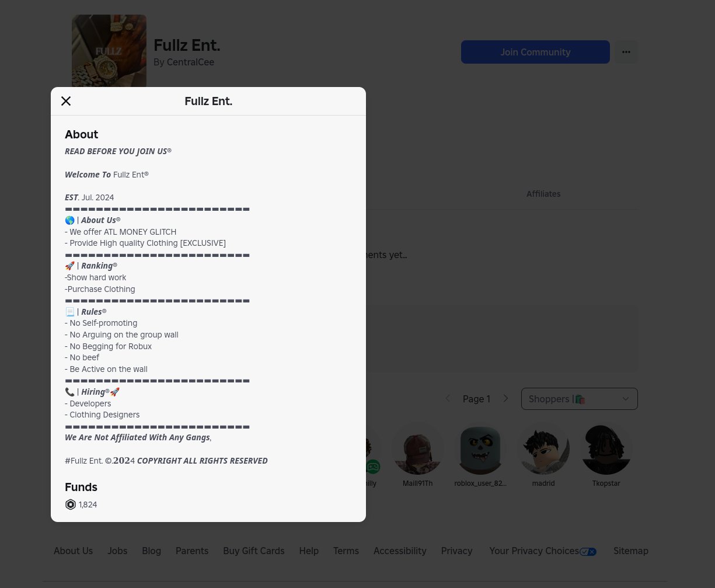Click the Shoppers dropdown chevron arrow

tap(626, 399)
